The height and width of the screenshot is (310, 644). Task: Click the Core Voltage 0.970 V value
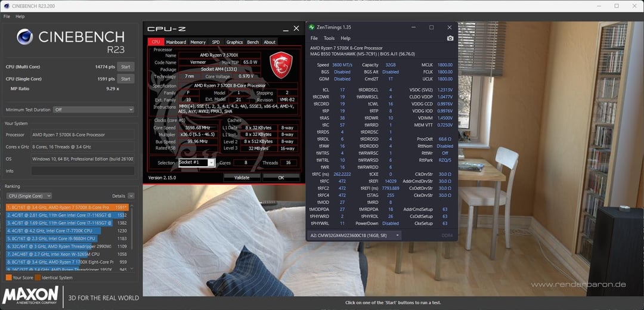pos(245,76)
